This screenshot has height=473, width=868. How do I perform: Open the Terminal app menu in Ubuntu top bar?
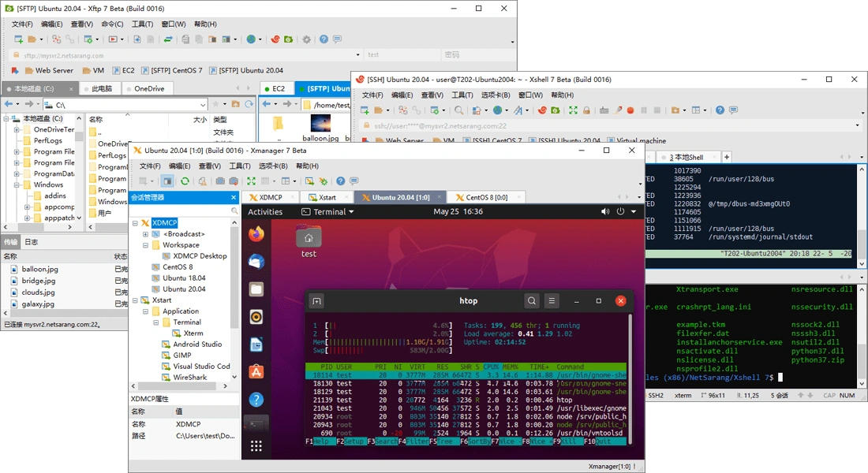pos(327,211)
